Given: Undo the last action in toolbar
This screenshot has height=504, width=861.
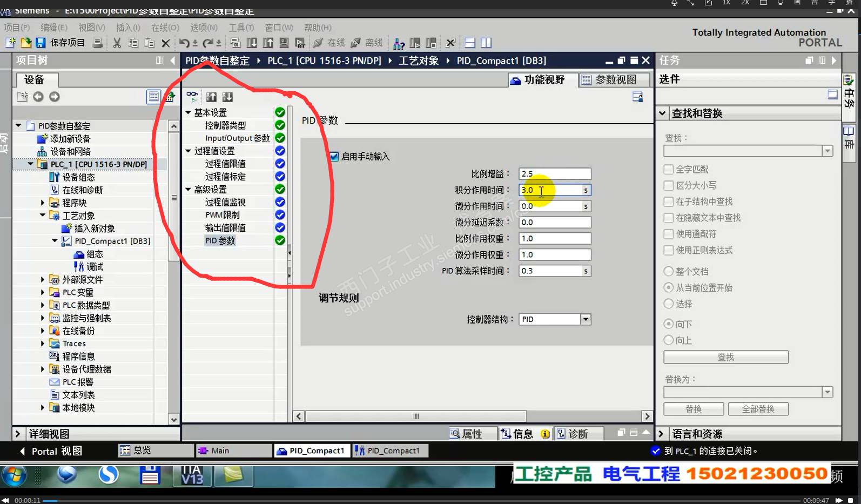Looking at the screenshot, I should 184,43.
